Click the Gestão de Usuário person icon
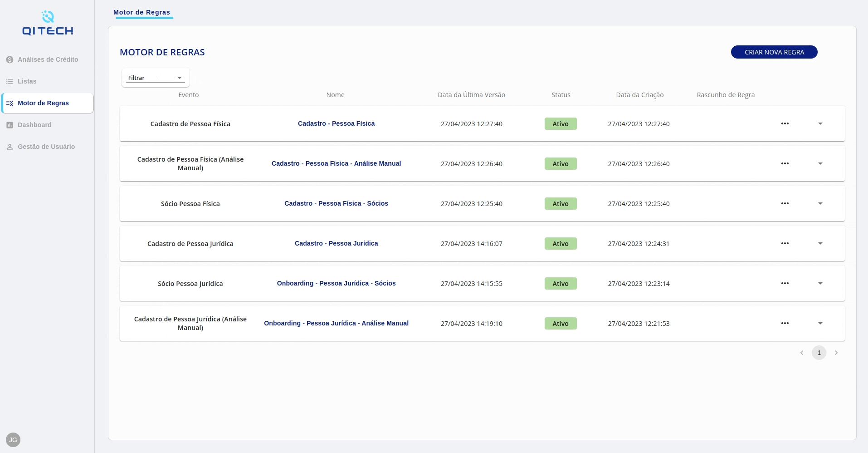Viewport: 868px width, 453px height. pos(10,147)
